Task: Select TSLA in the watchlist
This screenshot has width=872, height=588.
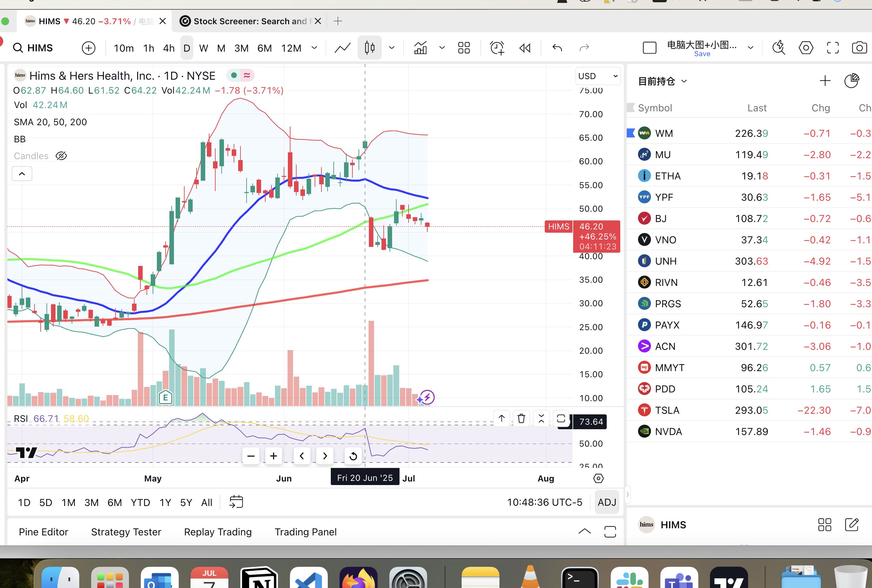Action: click(x=667, y=410)
